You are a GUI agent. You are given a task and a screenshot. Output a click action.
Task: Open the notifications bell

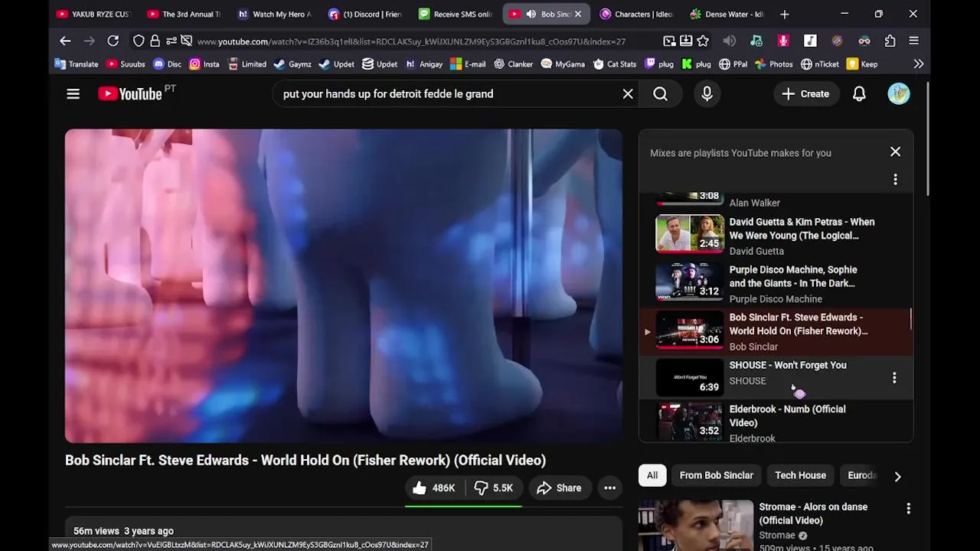(x=859, y=94)
